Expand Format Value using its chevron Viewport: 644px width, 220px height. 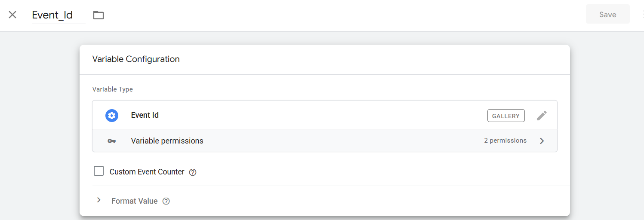click(x=99, y=200)
